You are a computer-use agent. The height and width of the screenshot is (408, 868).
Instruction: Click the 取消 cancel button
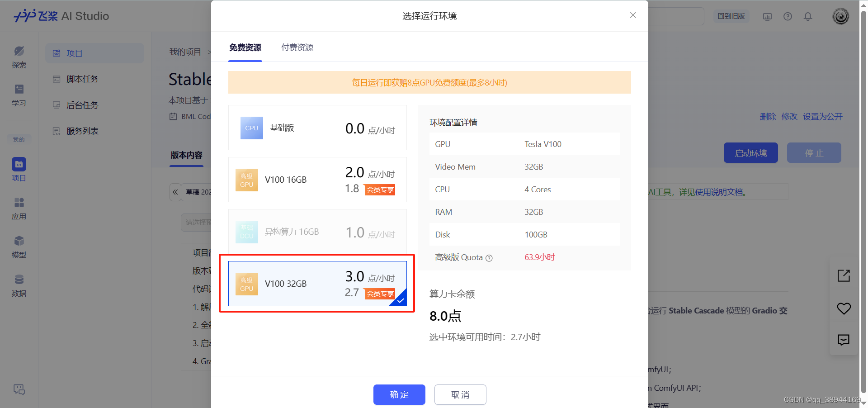[460, 394]
